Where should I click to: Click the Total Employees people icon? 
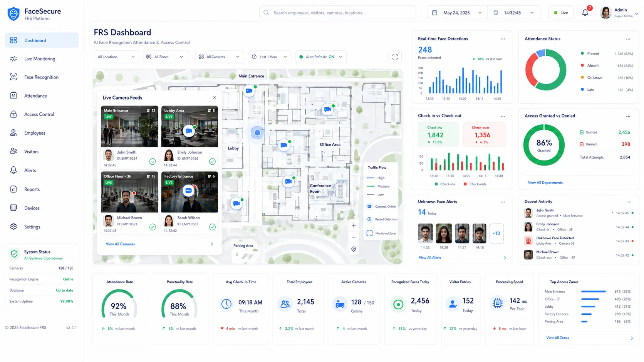(x=285, y=304)
